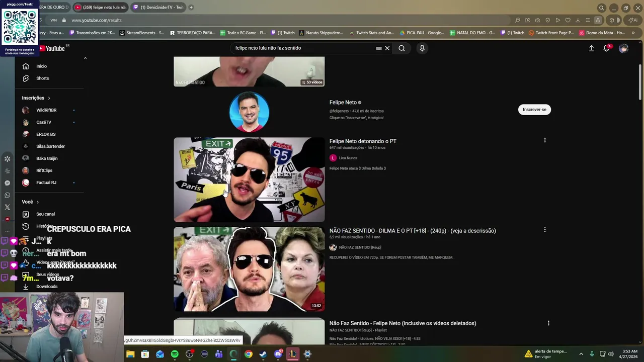Open Discord from the taskbar

[278, 354]
